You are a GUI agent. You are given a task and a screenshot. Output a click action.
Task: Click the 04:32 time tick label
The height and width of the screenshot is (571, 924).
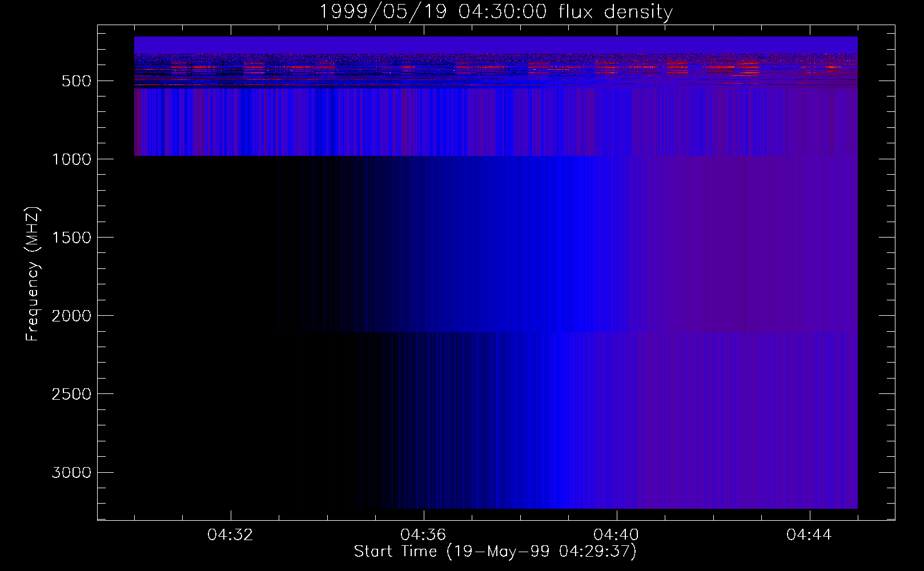[x=231, y=535]
